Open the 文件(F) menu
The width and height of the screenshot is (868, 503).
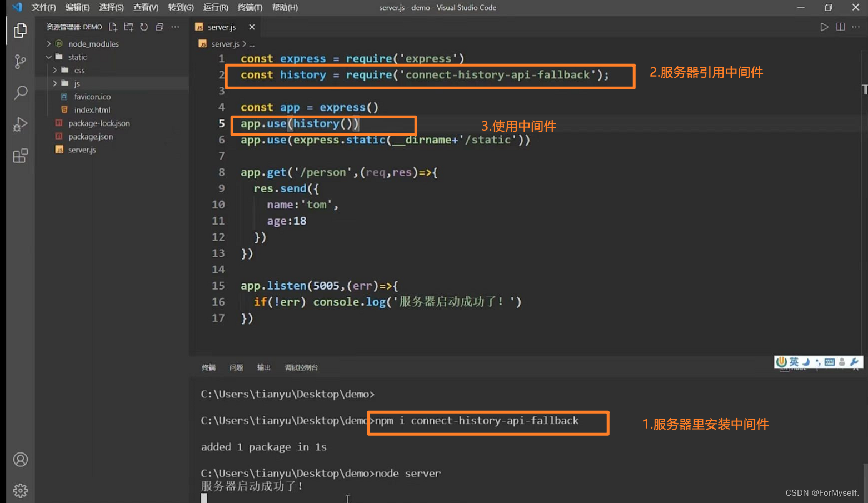(44, 7)
